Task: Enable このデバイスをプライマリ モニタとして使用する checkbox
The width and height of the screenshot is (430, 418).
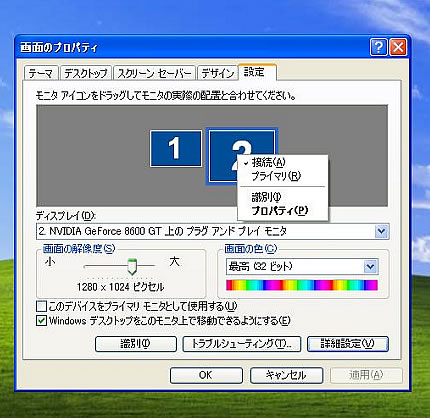Action: tap(41, 306)
